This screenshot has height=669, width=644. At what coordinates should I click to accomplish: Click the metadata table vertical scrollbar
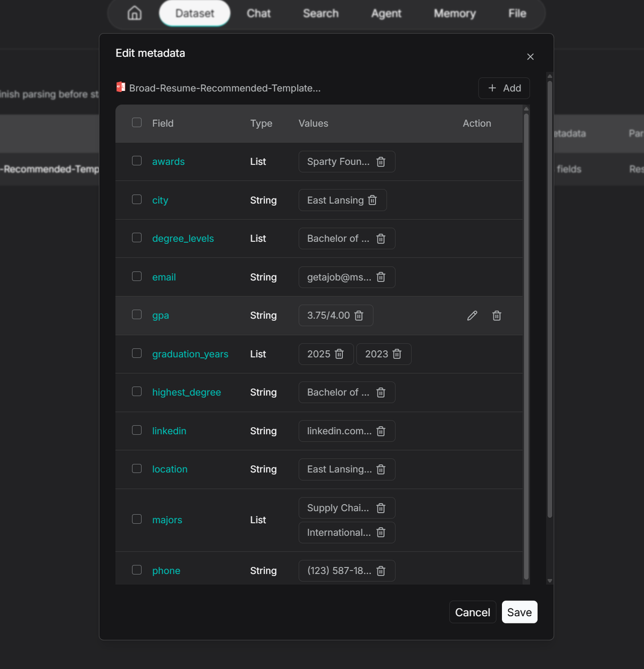(x=526, y=345)
